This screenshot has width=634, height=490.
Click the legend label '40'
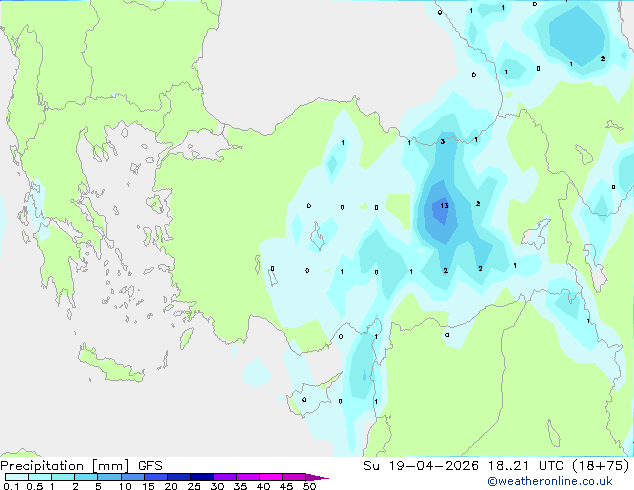(263, 486)
